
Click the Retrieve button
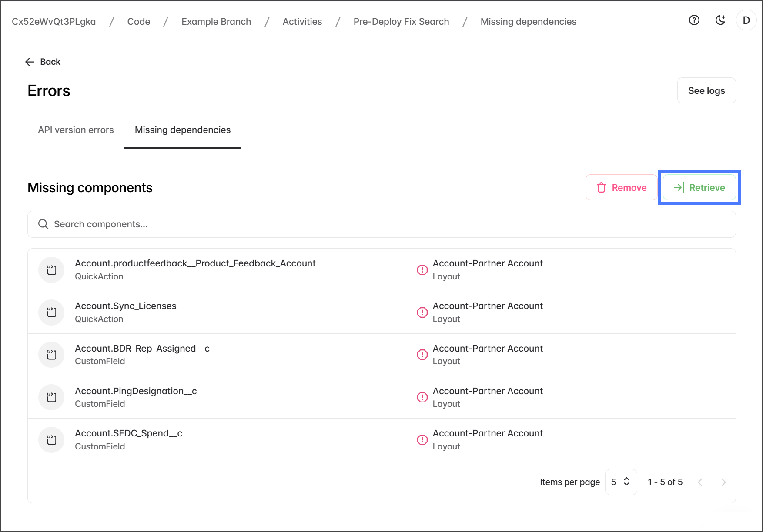pos(699,187)
